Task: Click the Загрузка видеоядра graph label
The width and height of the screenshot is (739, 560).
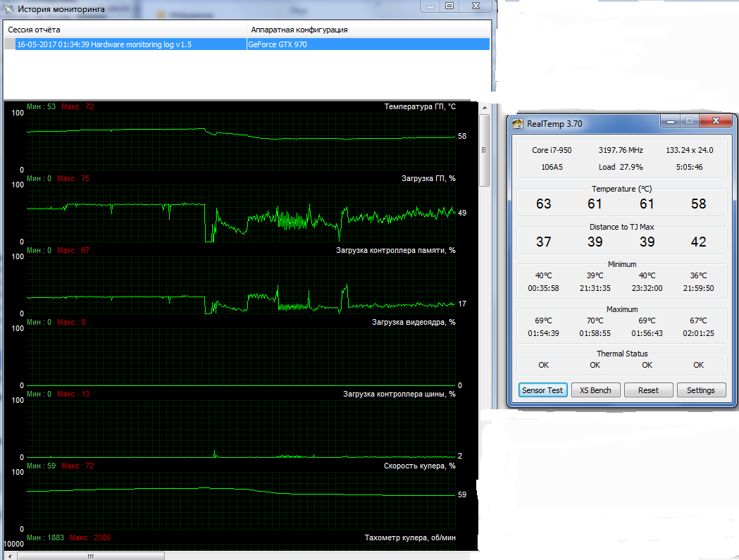Action: [x=414, y=322]
